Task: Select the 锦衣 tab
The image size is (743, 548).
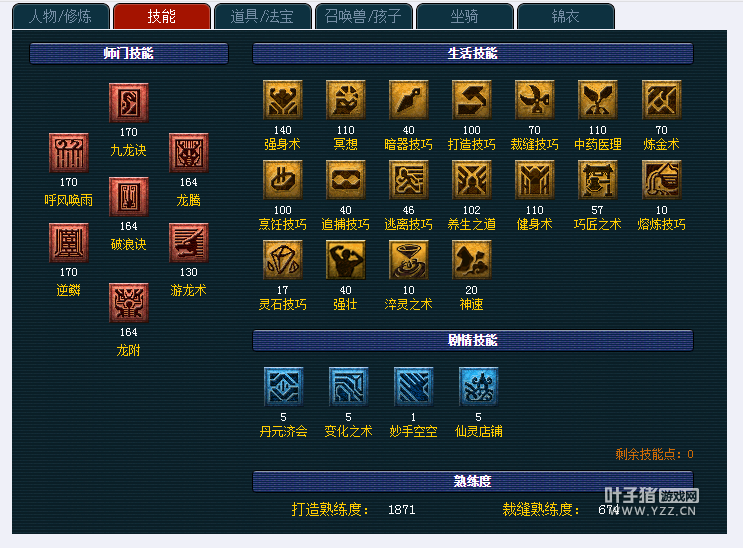Action: click(x=566, y=17)
